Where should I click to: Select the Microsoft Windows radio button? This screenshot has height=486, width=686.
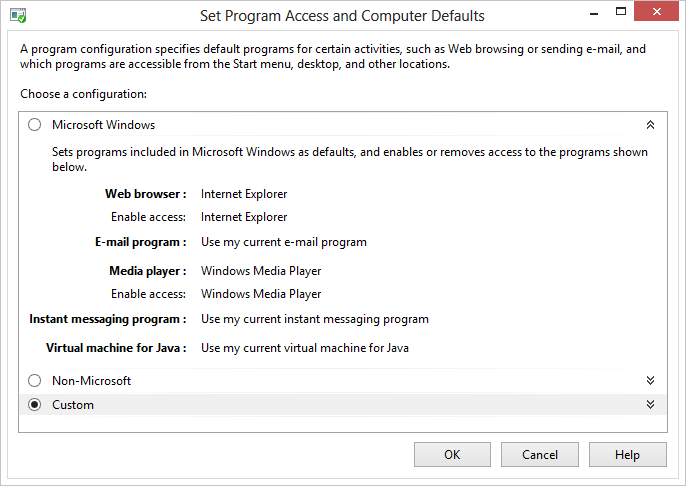pyautogui.click(x=35, y=125)
